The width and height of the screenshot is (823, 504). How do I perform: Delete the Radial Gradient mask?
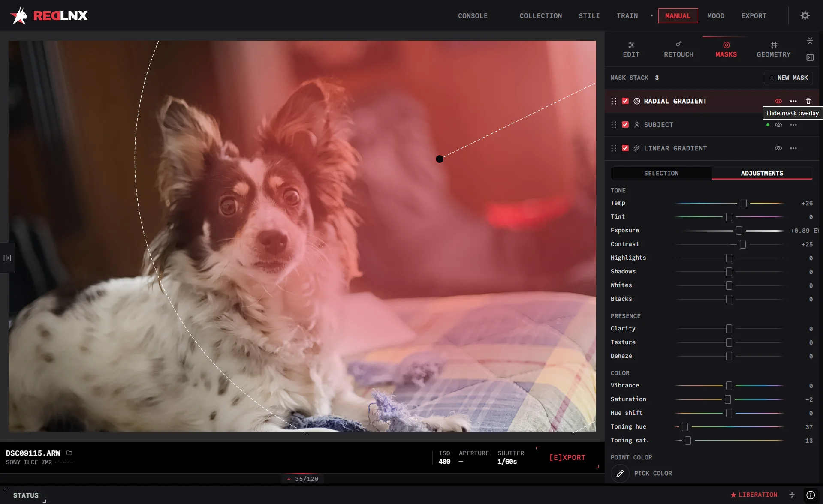[x=808, y=101]
